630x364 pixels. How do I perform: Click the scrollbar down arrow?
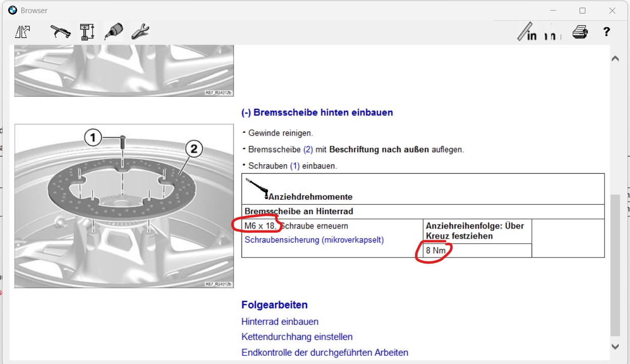615,346
